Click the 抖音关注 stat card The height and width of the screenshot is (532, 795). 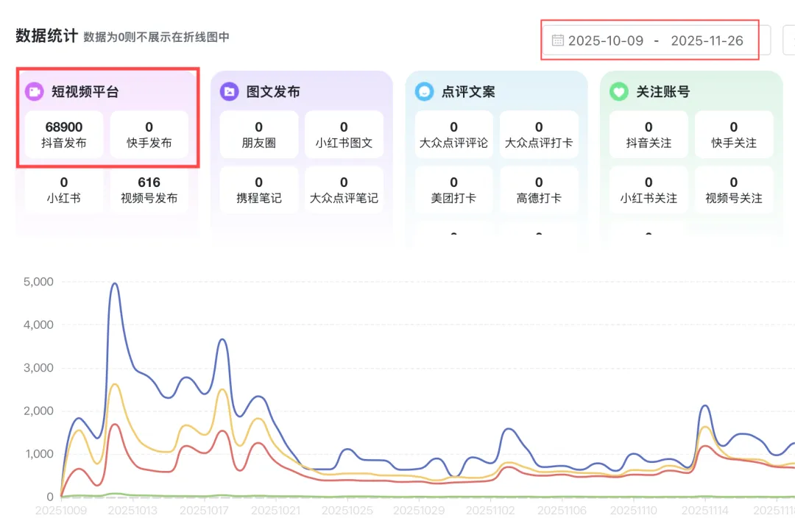coord(648,134)
